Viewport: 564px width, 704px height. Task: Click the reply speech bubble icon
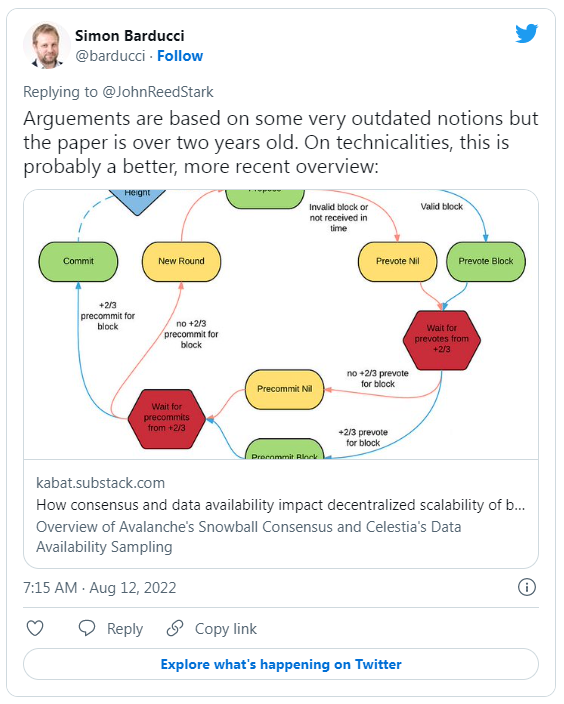87,628
